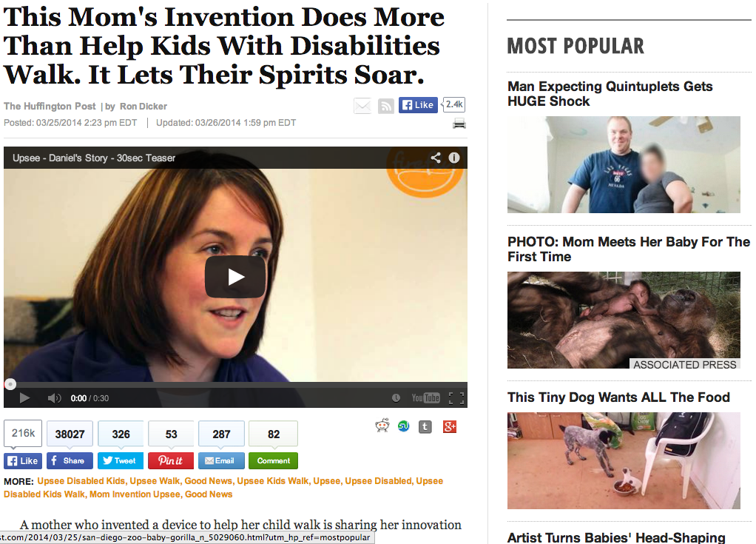Click the green Comment button
This screenshot has width=756, height=544.
pyautogui.click(x=274, y=460)
